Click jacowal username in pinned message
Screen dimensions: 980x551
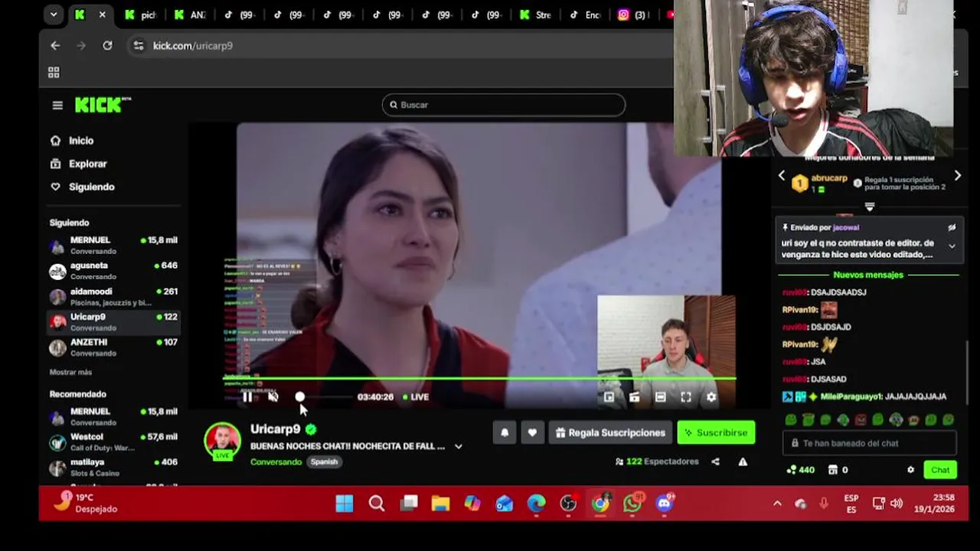(x=846, y=227)
